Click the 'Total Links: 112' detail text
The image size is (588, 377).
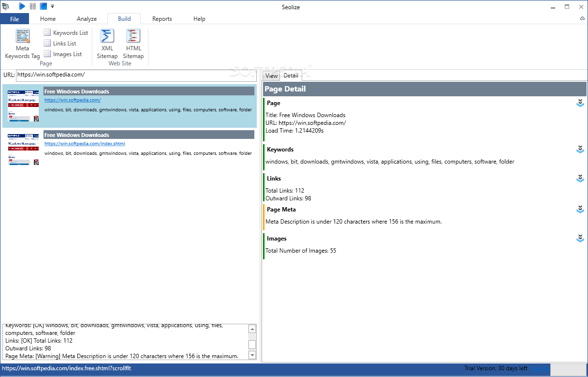pyautogui.click(x=285, y=191)
